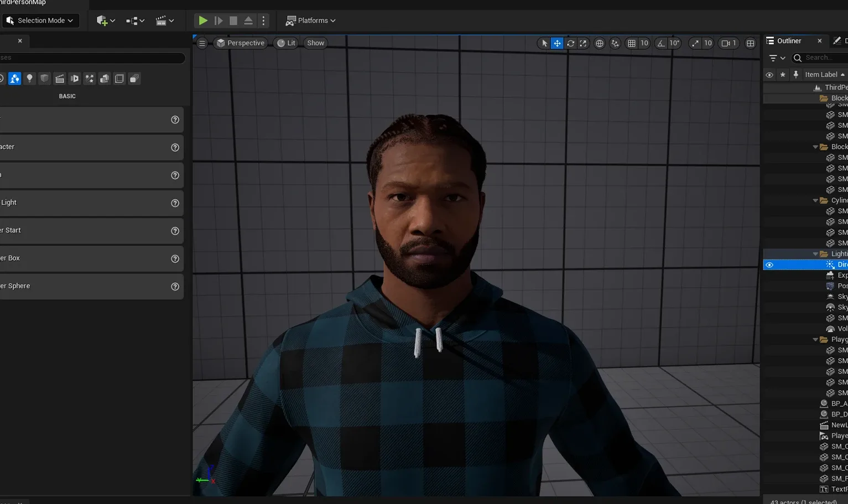Toggle grid snapping in viewport
This screenshot has width=848, height=504.
pos(631,43)
